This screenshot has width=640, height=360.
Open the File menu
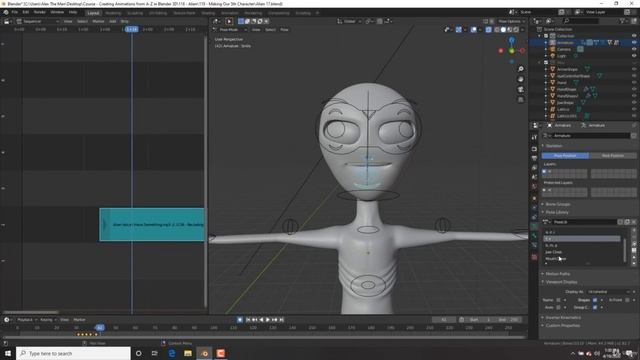(x=15, y=12)
